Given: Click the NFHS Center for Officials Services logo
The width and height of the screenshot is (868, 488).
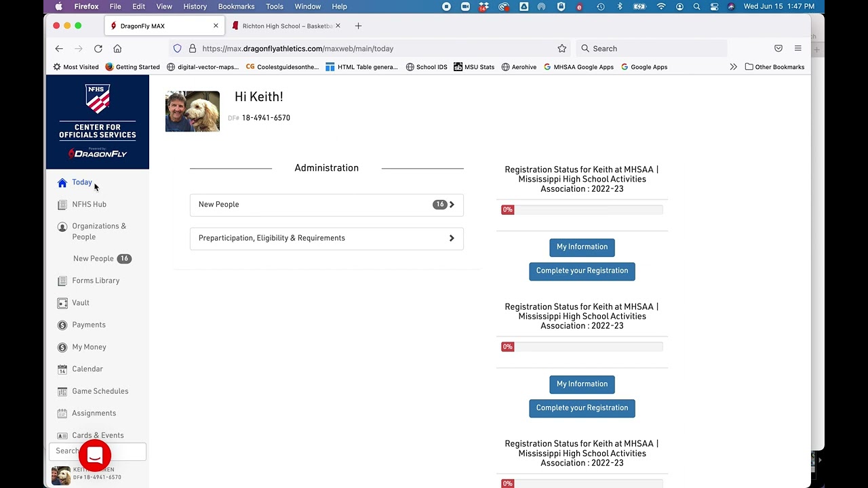Looking at the screenshot, I should [x=98, y=122].
